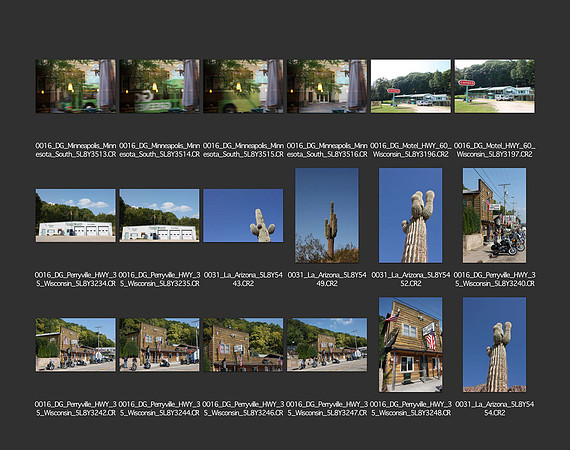
Task: Select the Minneapolis 5L8Y3515 thumbnail
Action: coord(243,87)
